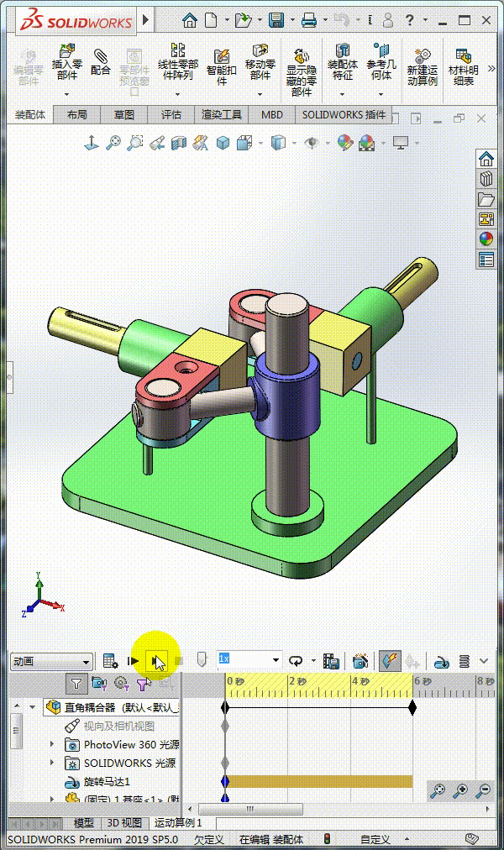Open File Explorer folder in task pane
The image size is (504, 850).
coord(486,199)
